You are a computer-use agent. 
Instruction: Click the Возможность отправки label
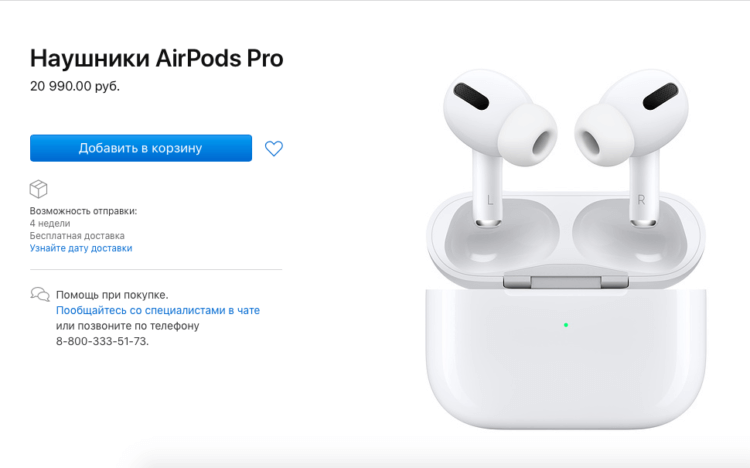83,211
